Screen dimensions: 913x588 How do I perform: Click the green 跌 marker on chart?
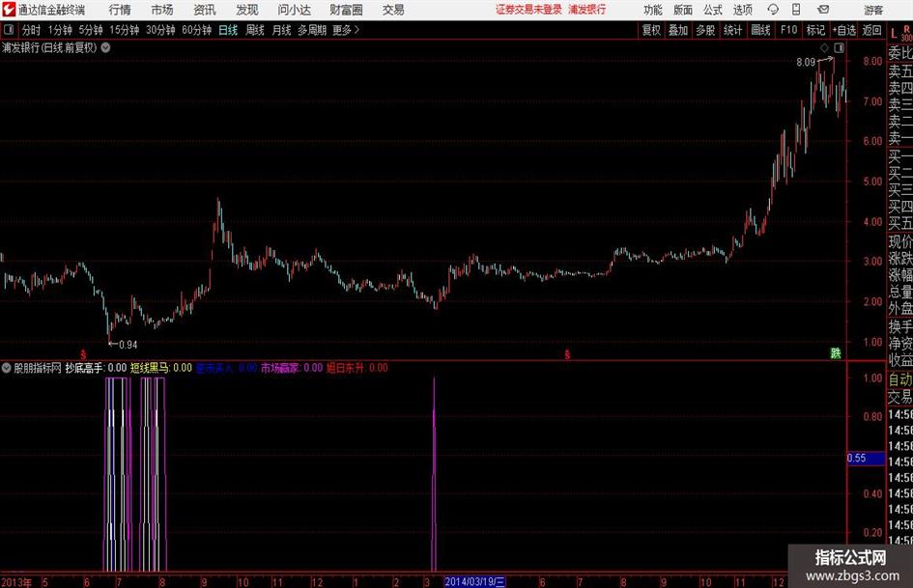[836, 352]
